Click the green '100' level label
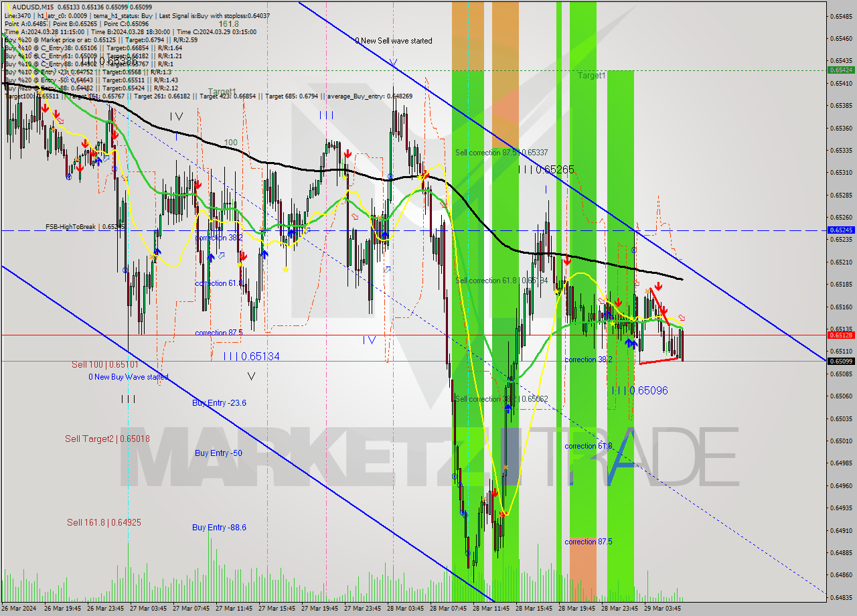The height and width of the screenshot is (616, 857). [230, 143]
